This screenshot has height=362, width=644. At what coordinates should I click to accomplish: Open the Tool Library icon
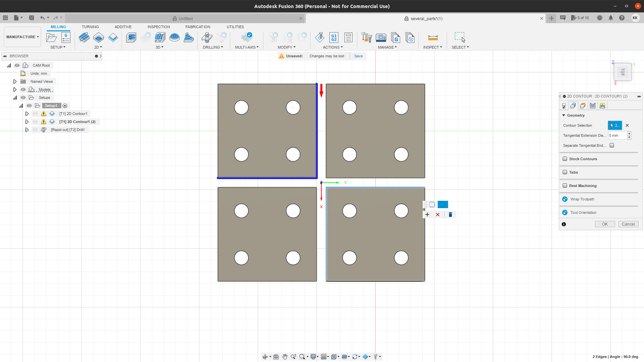[366, 37]
